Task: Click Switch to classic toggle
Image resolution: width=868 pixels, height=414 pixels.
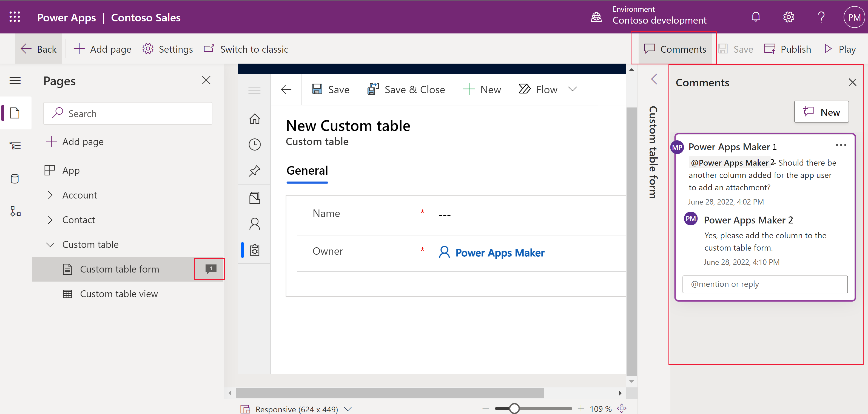Action: (x=248, y=49)
